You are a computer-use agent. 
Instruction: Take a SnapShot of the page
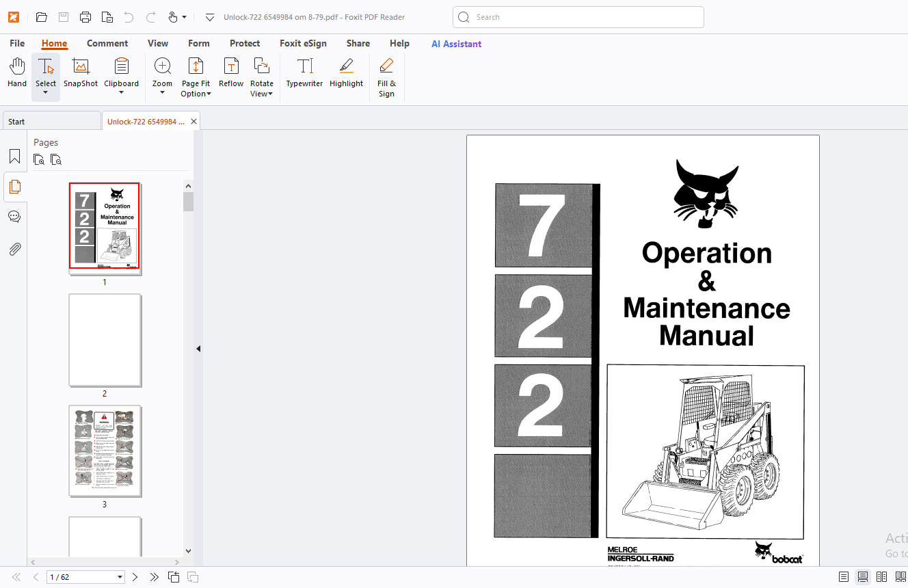[81, 72]
